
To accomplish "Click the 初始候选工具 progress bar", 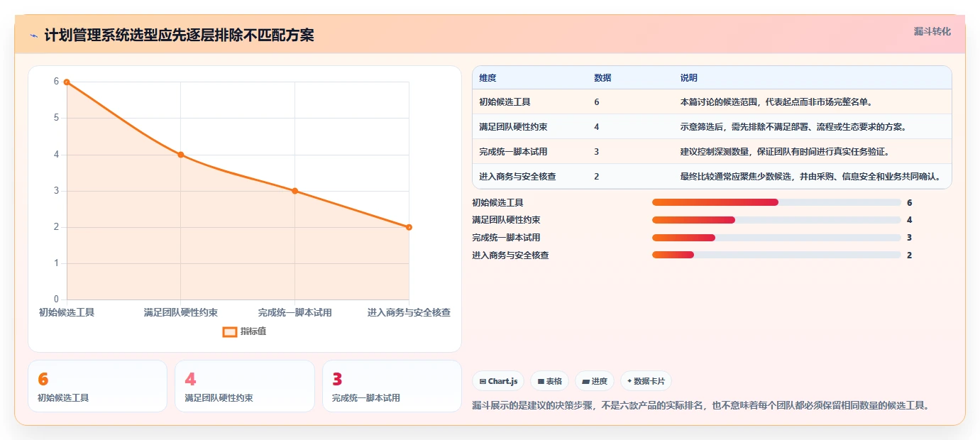I will click(x=776, y=202).
